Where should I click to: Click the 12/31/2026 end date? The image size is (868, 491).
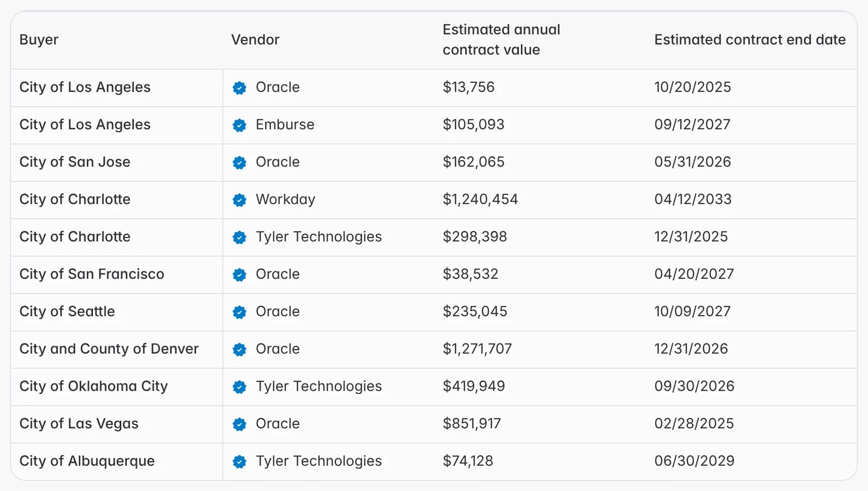tap(691, 349)
